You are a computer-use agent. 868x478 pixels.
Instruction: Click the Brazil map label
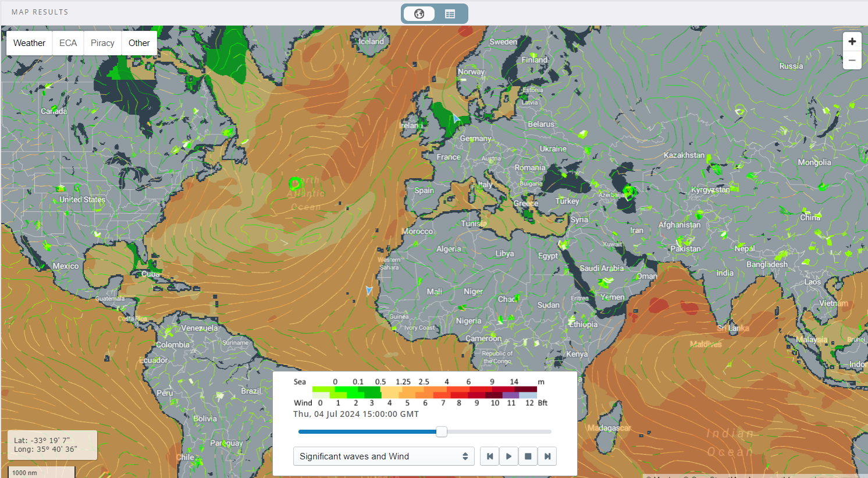[251, 391]
